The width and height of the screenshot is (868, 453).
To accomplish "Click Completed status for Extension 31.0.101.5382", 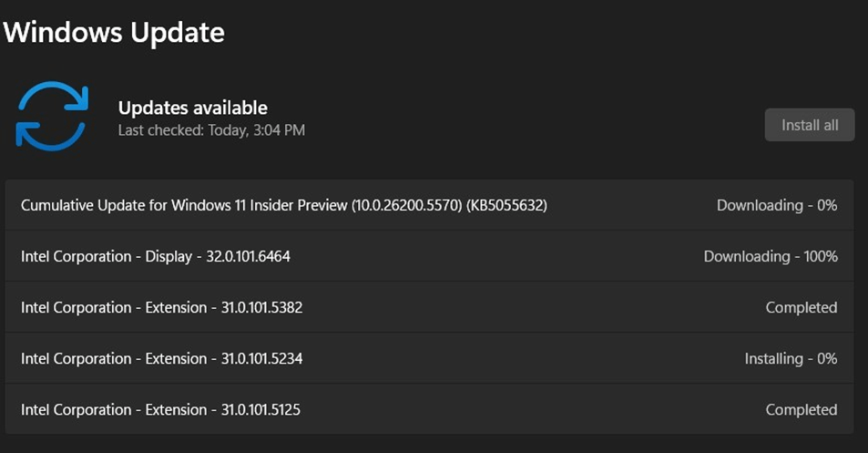I will pos(801,307).
